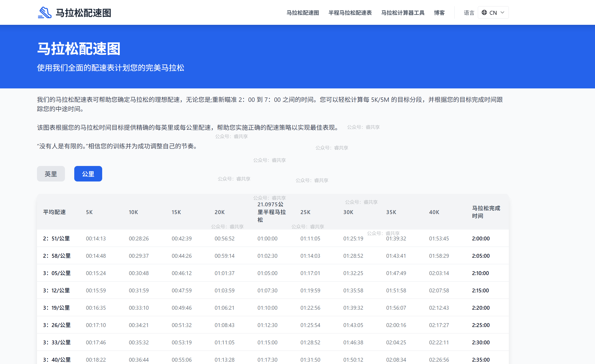The image size is (595, 364).
Task: Click the running shoe logo icon
Action: [45, 12]
